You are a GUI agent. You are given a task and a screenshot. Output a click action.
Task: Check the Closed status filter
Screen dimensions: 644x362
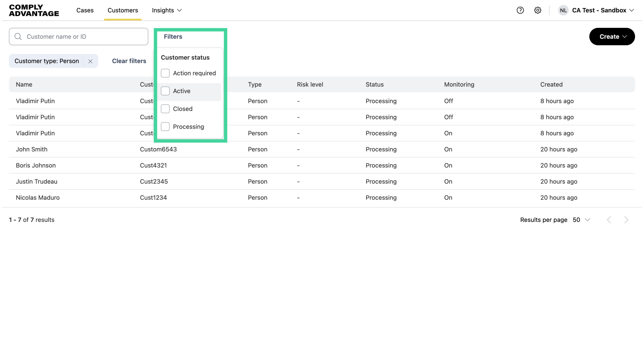[x=165, y=109]
